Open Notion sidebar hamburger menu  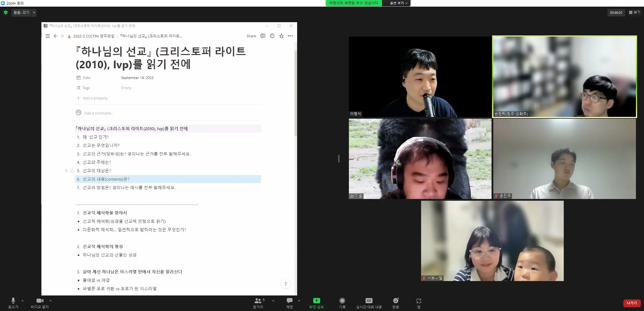pos(48,36)
